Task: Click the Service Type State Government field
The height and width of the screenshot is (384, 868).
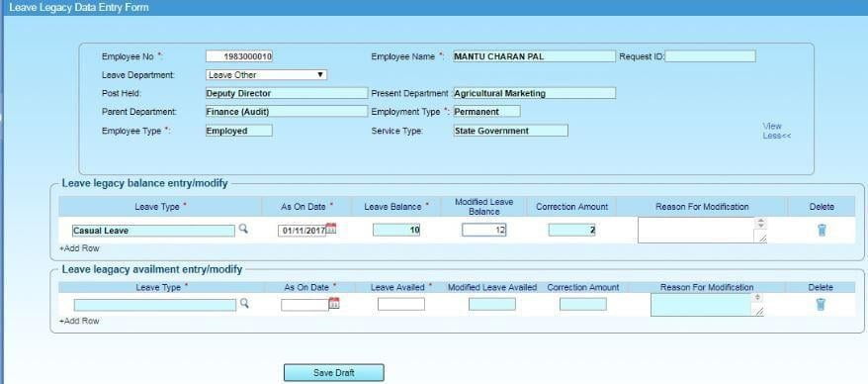Action: pyautogui.click(x=510, y=131)
